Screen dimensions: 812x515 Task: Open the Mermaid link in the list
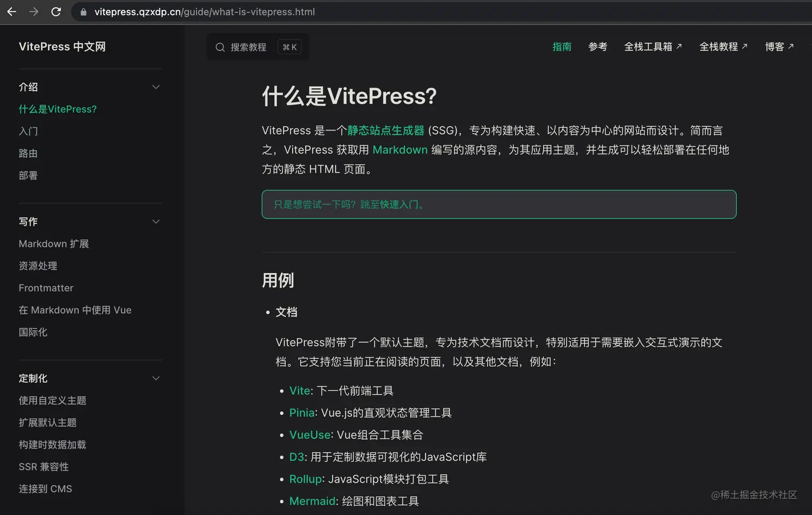pyautogui.click(x=313, y=501)
